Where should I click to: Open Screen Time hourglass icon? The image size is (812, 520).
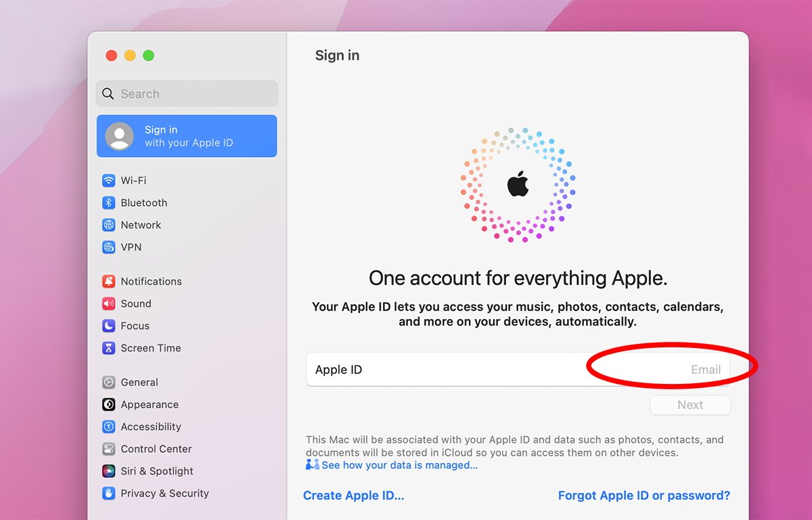[x=109, y=349]
